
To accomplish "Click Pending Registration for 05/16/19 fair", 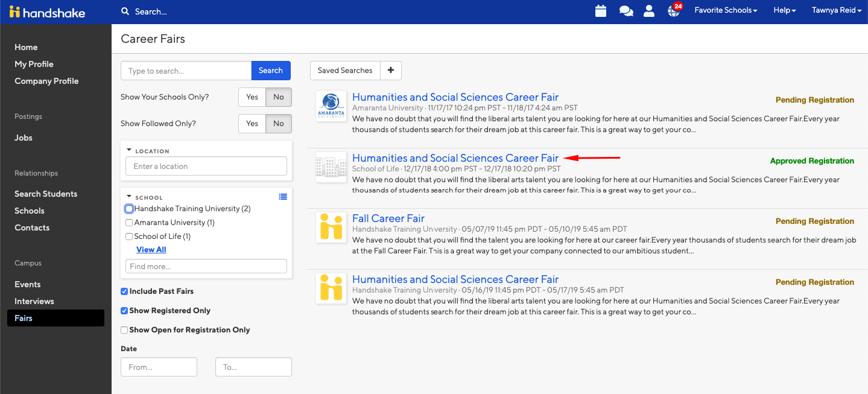I will pyautogui.click(x=815, y=282).
